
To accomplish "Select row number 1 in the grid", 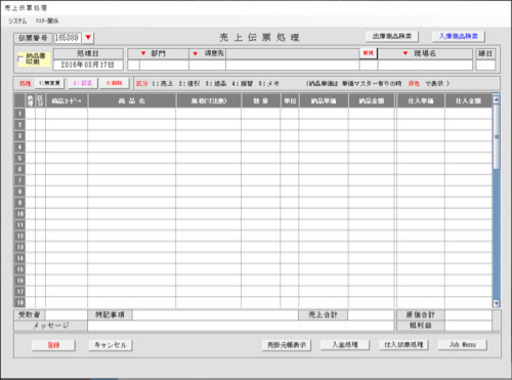I will pos(20,113).
